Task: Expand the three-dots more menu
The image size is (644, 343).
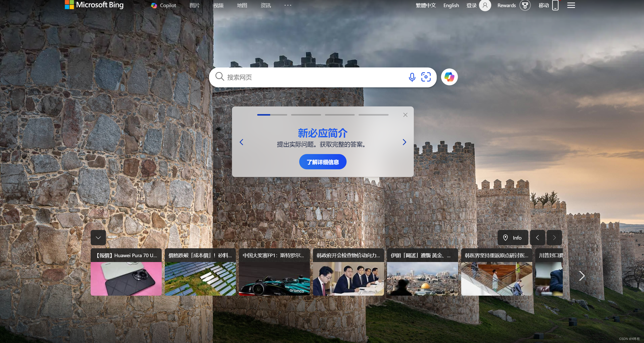Action: point(288,5)
